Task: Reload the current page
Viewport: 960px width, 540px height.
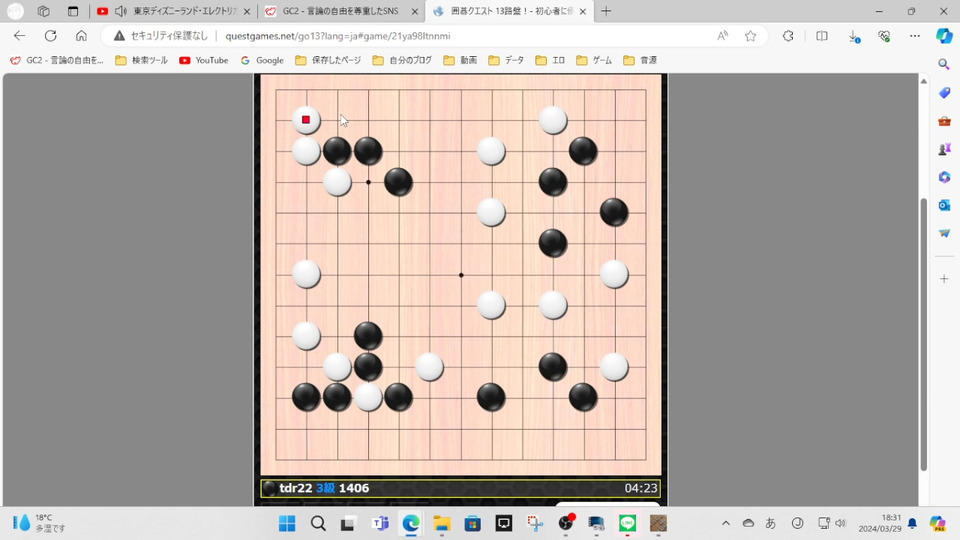Action: pos(50,36)
